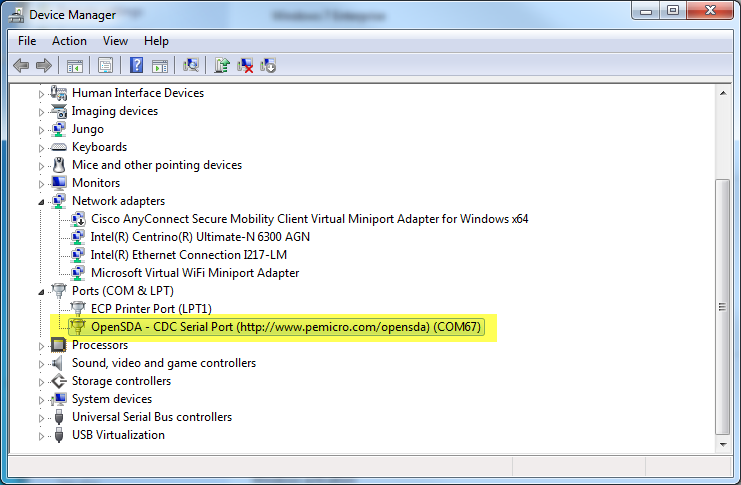The image size is (741, 485).
Task: Uninstall device icon with red X
Action: click(245, 65)
